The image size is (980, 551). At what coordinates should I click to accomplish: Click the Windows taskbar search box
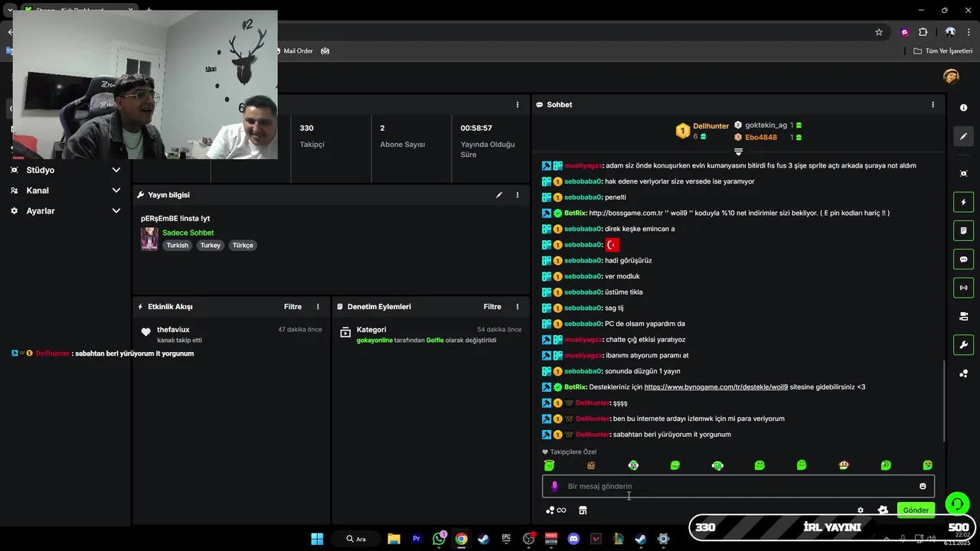[356, 539]
